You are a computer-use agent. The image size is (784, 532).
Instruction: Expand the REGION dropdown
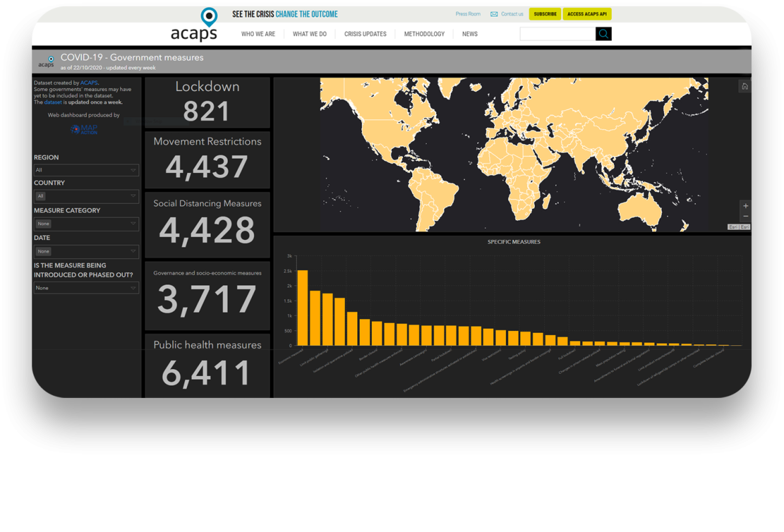[86, 170]
